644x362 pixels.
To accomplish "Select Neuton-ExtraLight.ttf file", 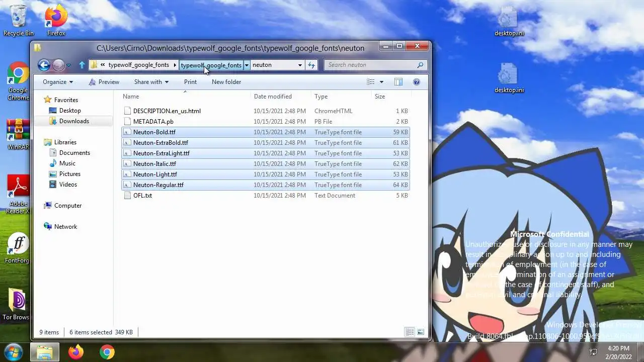I will point(266,153).
